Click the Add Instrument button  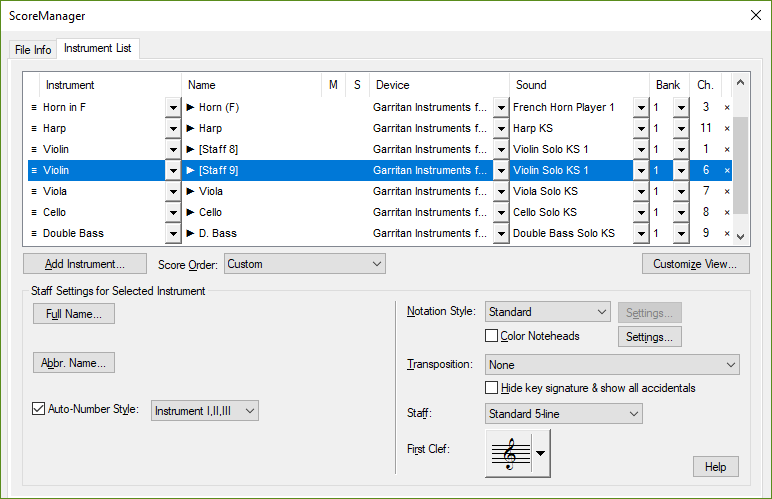[x=84, y=264]
